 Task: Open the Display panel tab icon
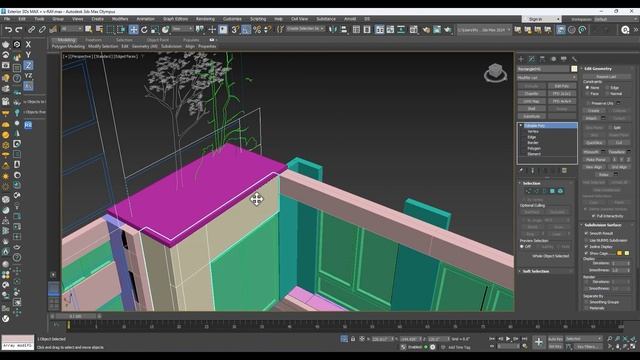click(x=564, y=59)
